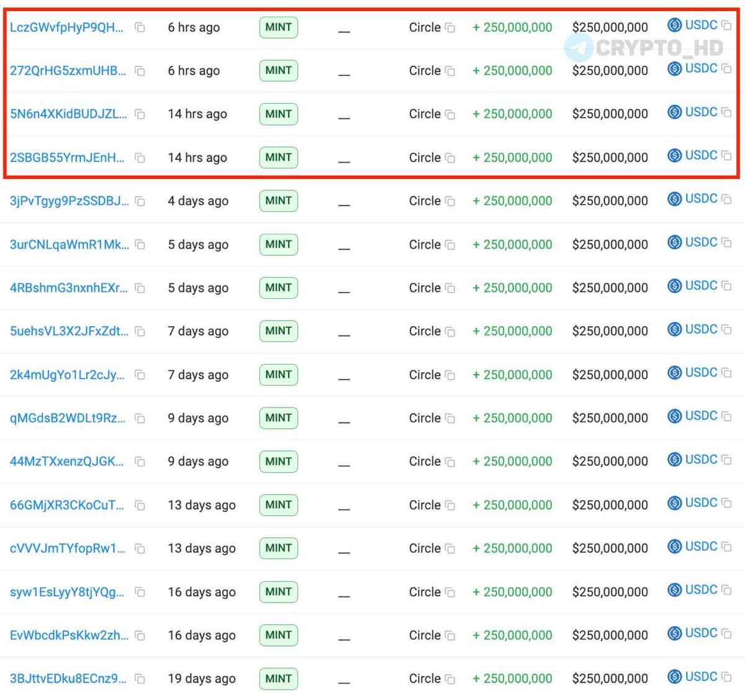Select '6 hrs ago' in LczGWvfpHyP9QH row
745x700 pixels.
(194, 27)
